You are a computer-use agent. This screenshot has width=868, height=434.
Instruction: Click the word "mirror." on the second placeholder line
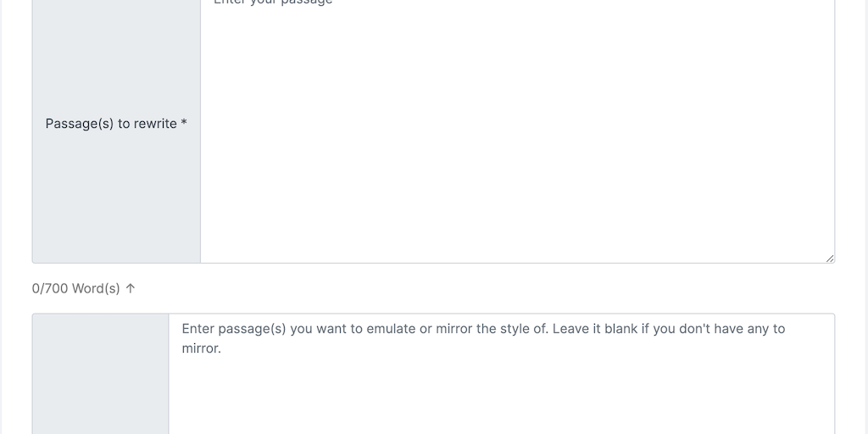(202, 348)
